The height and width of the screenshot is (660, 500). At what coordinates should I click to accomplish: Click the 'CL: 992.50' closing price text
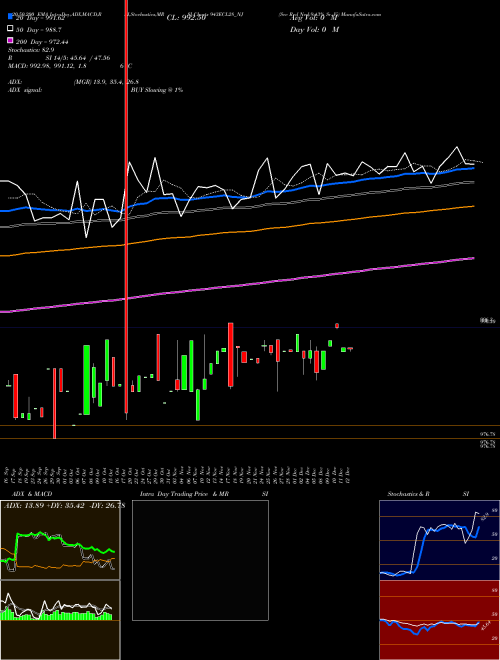pos(186,18)
